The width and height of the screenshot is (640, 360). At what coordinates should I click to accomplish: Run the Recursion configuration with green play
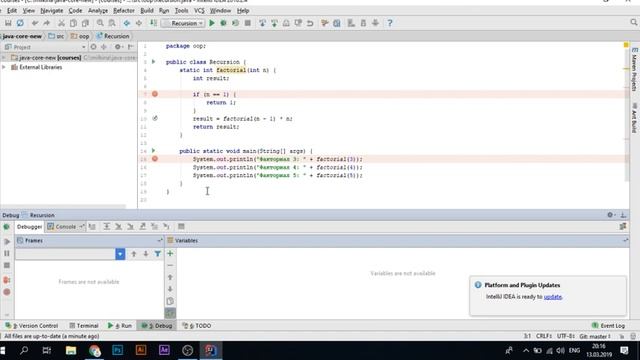211,23
